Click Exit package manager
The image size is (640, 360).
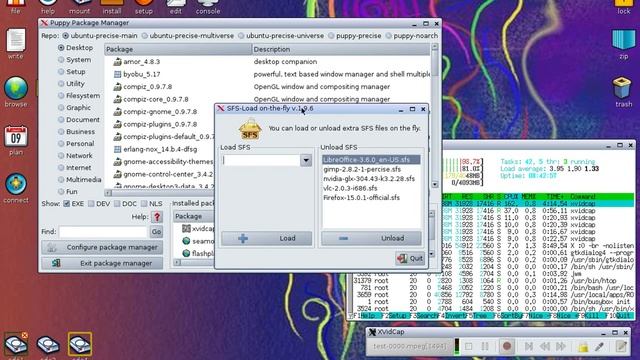102,263
